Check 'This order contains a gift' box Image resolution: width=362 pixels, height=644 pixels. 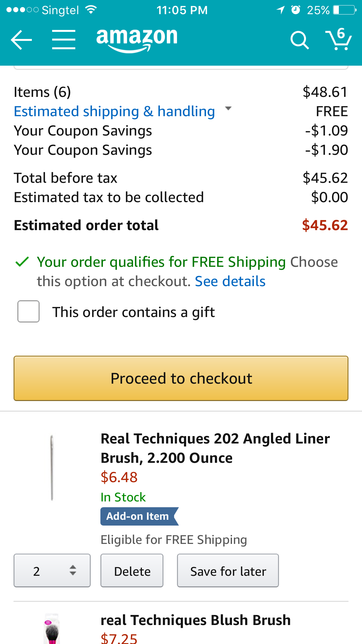click(x=28, y=312)
